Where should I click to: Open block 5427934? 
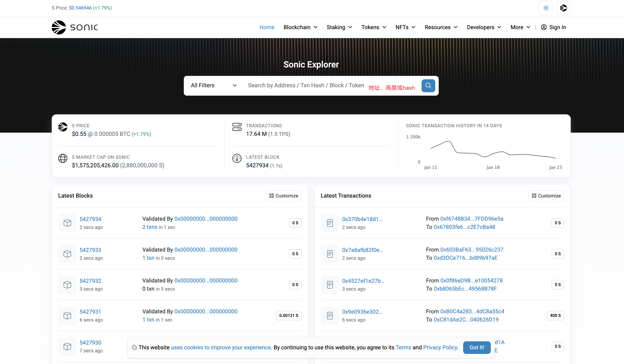point(90,219)
